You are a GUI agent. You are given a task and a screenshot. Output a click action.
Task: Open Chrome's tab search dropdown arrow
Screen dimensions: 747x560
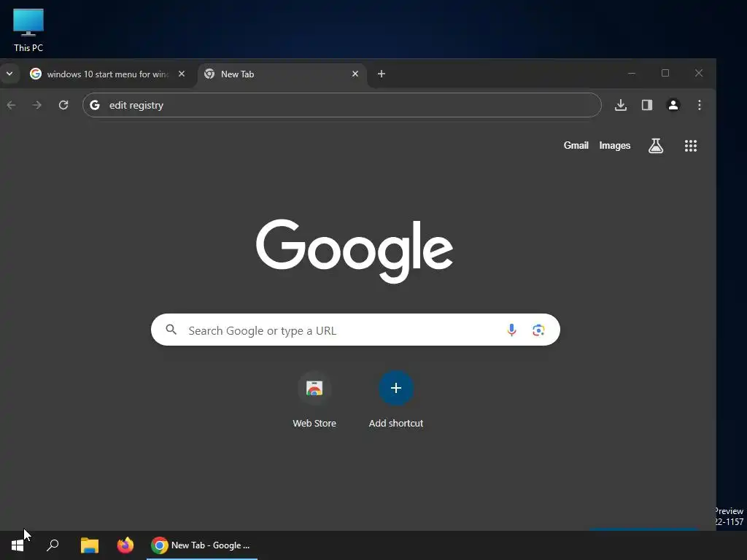[9, 74]
